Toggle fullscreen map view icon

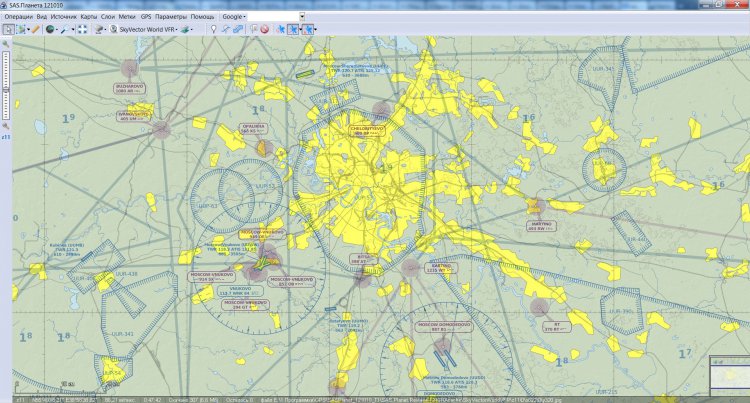coord(82,30)
